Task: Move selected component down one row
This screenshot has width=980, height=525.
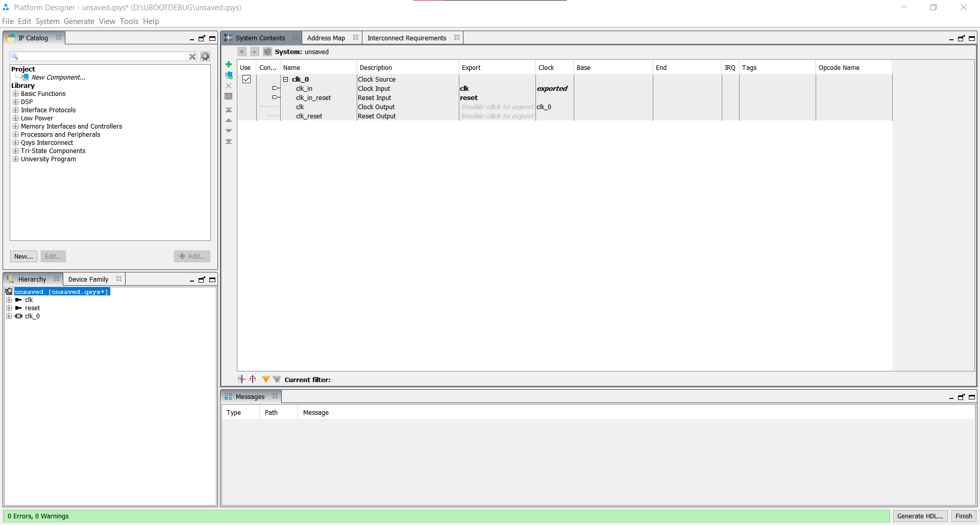Action: click(x=229, y=131)
